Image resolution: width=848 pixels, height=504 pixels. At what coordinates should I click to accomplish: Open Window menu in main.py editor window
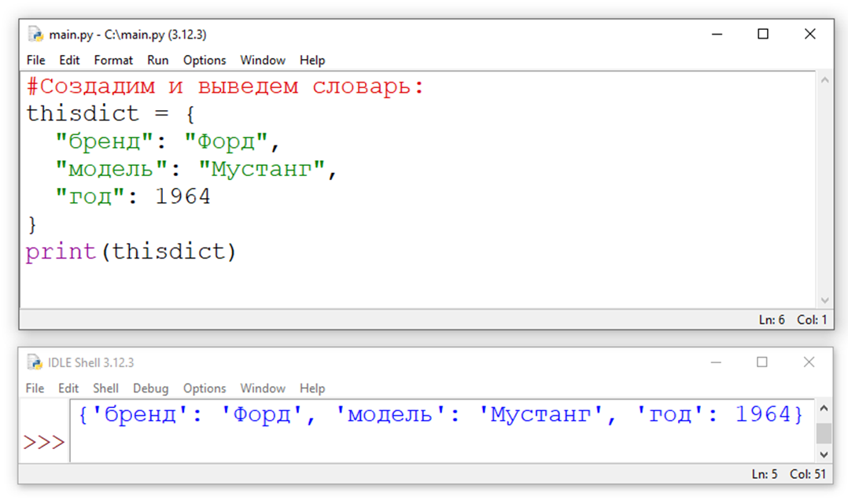tap(263, 60)
